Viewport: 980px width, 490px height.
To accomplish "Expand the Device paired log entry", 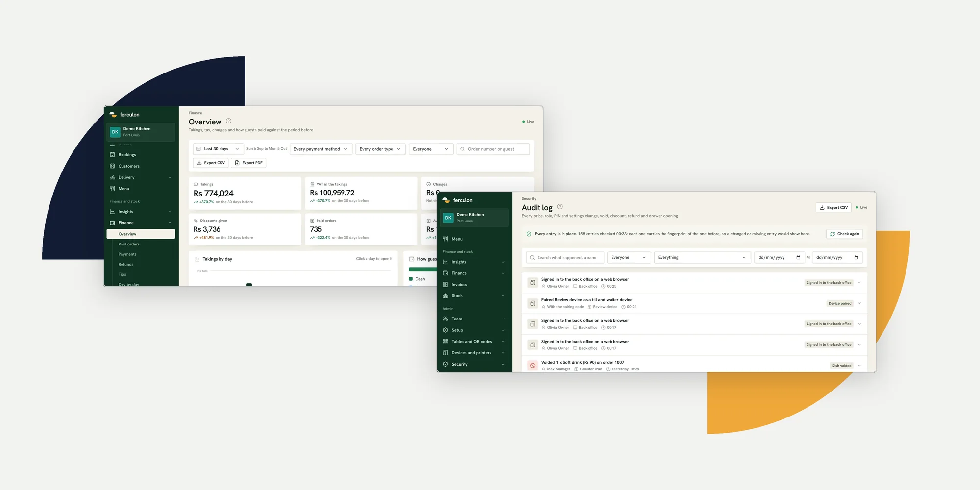I will point(859,303).
